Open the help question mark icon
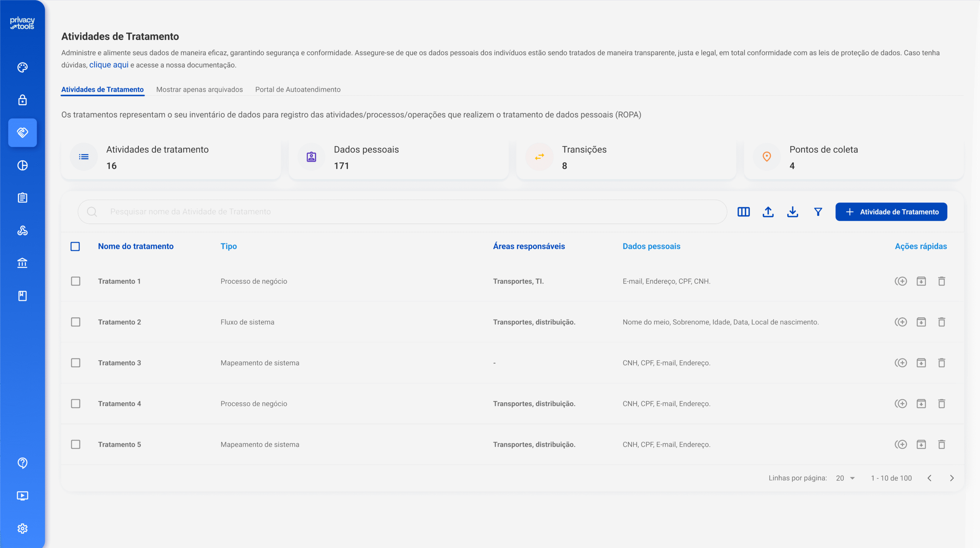The height and width of the screenshot is (548, 980). 22,463
